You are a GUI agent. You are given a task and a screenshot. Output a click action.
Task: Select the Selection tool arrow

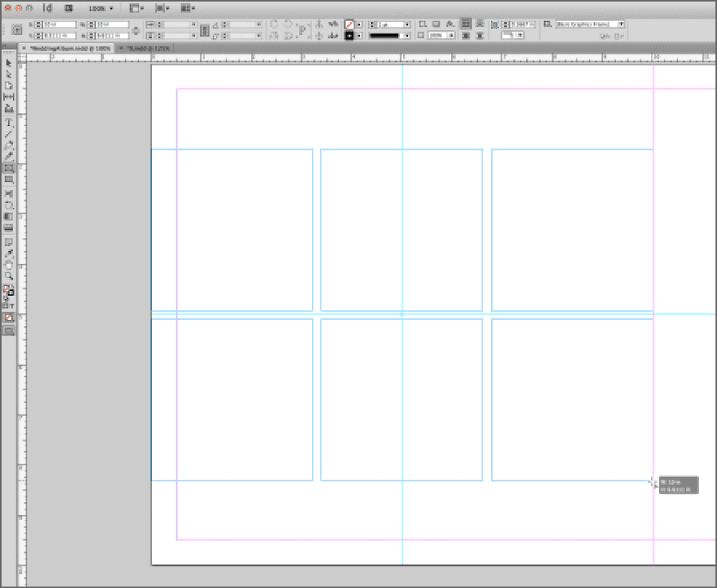point(9,63)
